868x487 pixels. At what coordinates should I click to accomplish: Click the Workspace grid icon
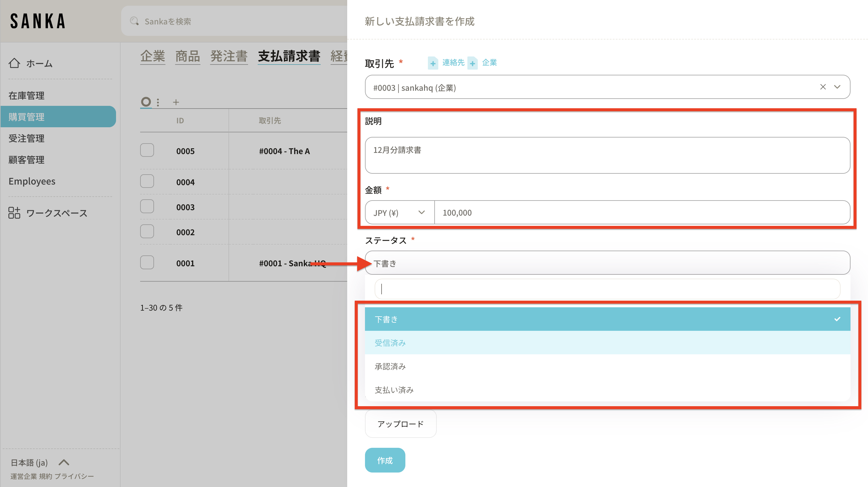pos(14,213)
